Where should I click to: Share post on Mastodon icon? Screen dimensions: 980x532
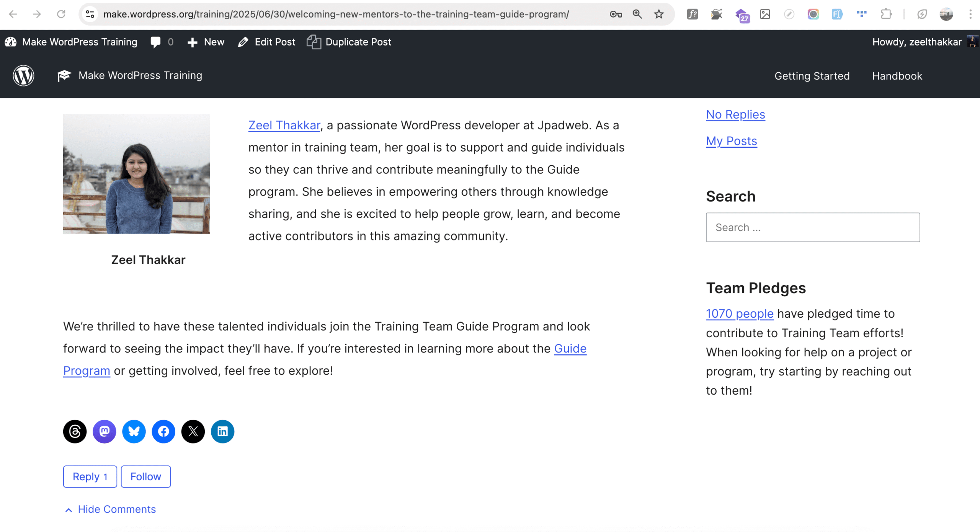[x=104, y=431]
